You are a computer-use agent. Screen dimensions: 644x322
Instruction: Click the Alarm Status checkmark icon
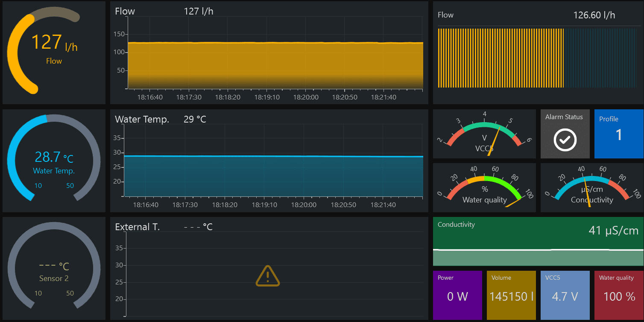click(x=565, y=140)
